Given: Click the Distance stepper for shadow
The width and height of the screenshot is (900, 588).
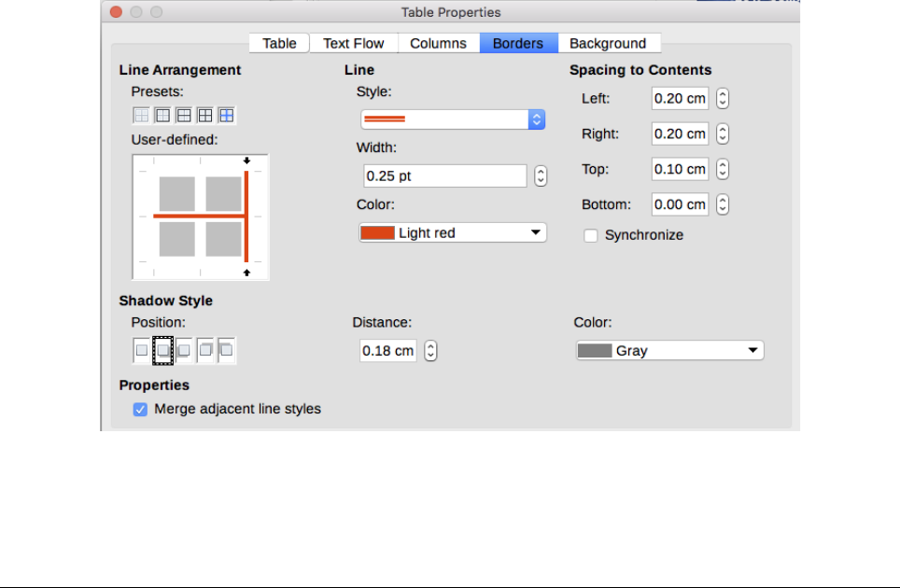Looking at the screenshot, I should [x=430, y=351].
